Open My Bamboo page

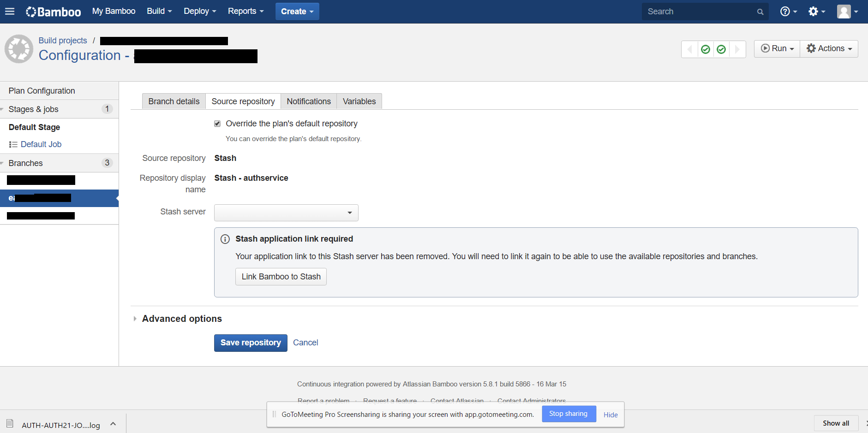[x=114, y=11]
